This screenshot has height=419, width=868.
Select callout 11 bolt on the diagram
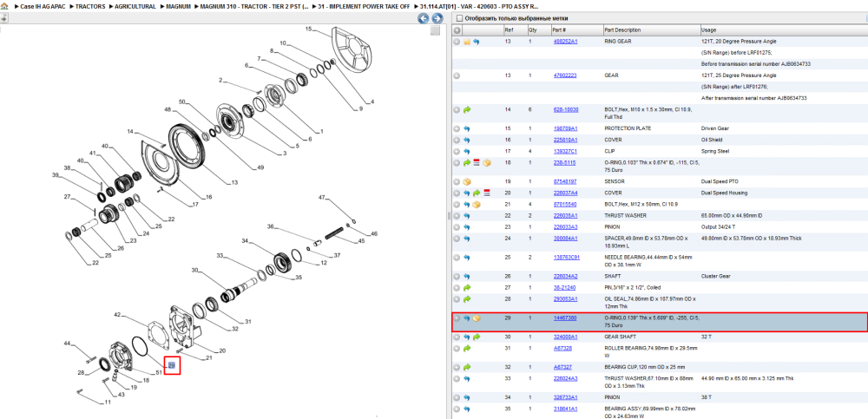point(108,403)
